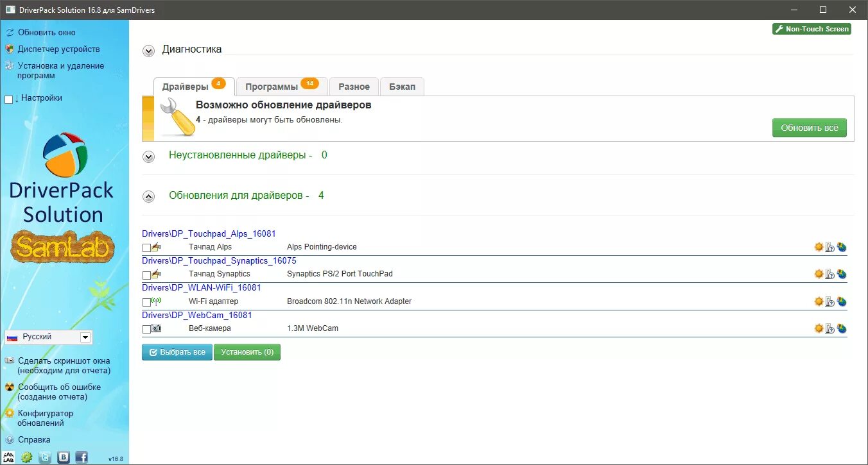
Task: Open the Drivers\DP_Touchpad_Synaptics_16075 link
Action: 219,261
